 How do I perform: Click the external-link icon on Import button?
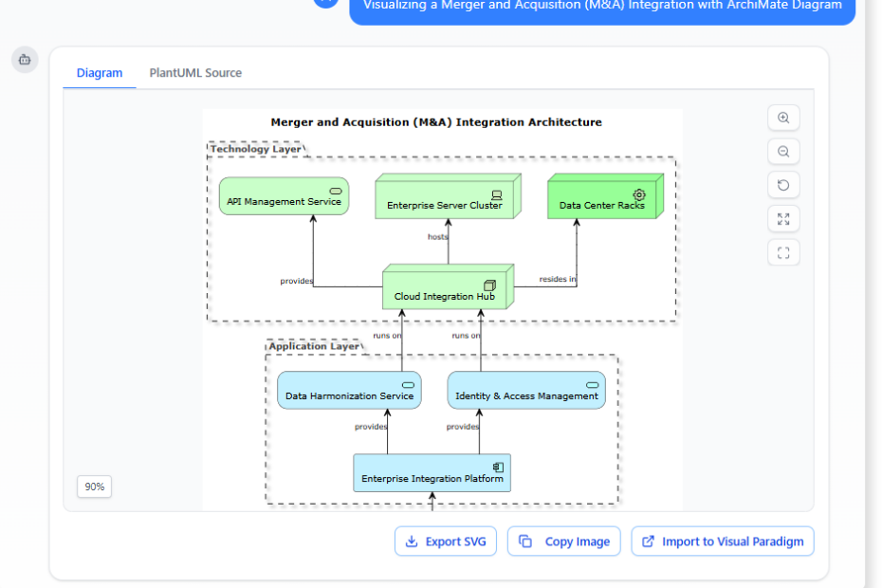click(x=648, y=541)
